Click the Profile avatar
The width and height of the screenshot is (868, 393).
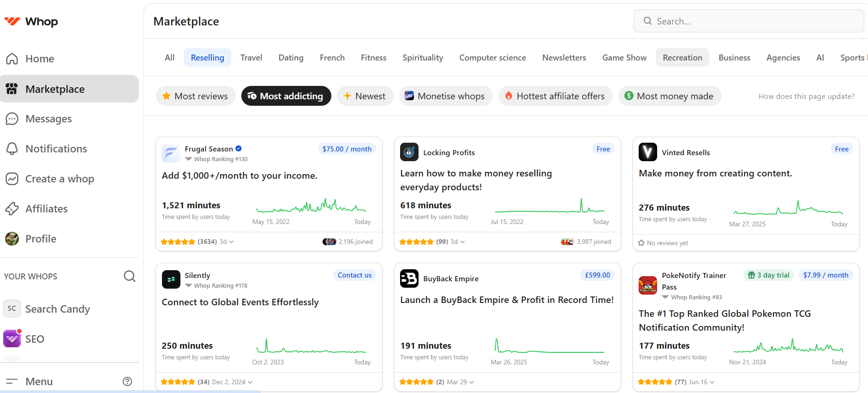(12, 239)
